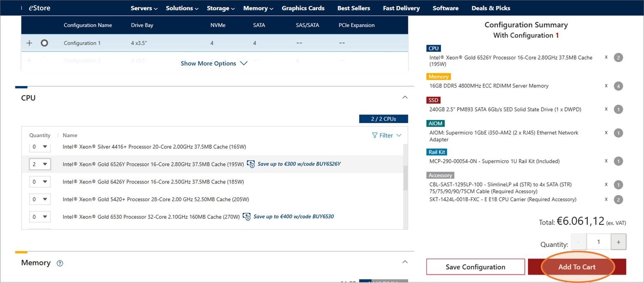Click the savings tag icon for BUY6526Y
644x283 pixels.
pyautogui.click(x=251, y=164)
